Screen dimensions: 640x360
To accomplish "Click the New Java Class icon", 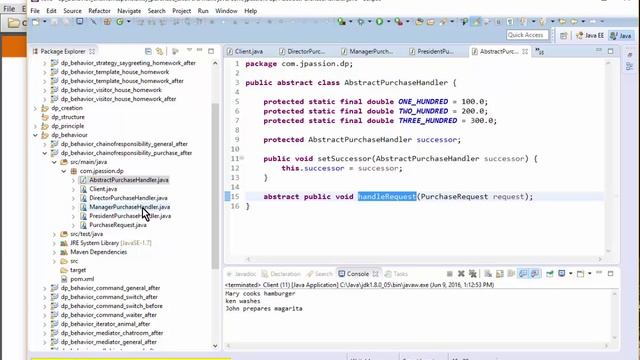I will (120, 22).
